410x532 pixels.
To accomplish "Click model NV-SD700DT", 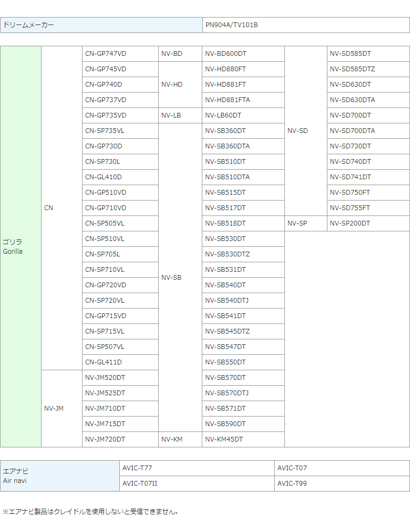I will pos(368,115).
